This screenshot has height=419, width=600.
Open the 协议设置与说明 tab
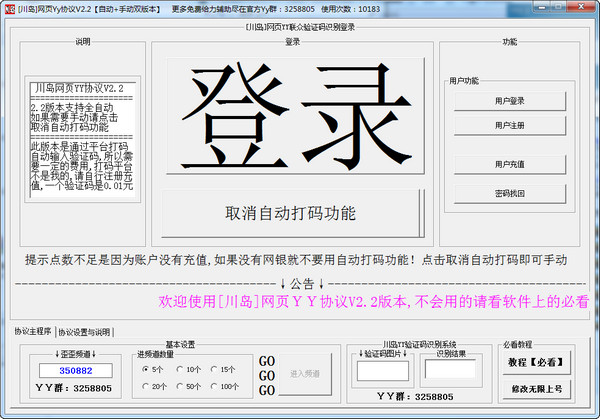[84, 332]
